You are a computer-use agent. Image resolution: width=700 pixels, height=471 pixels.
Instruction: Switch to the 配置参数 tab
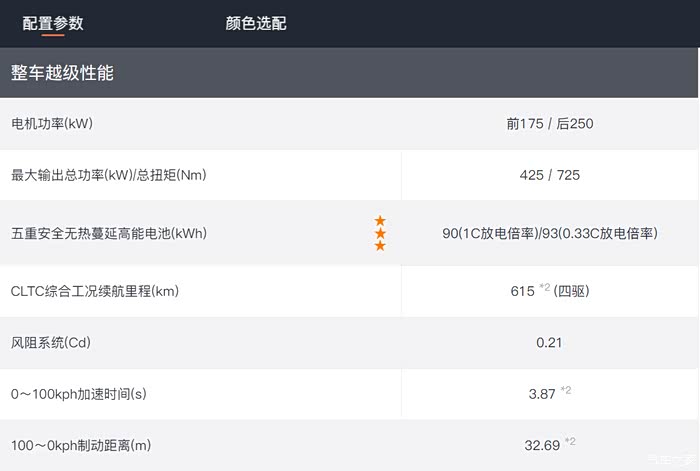click(53, 23)
